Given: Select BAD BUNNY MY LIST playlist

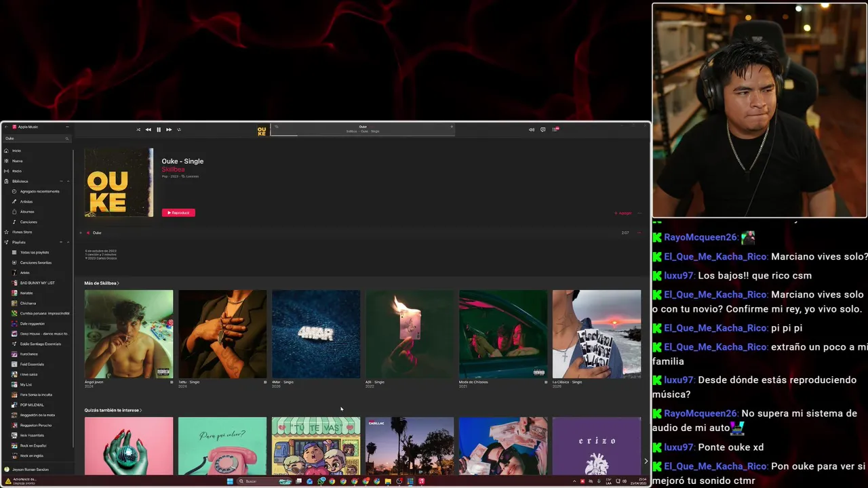Looking at the screenshot, I should pos(37,283).
